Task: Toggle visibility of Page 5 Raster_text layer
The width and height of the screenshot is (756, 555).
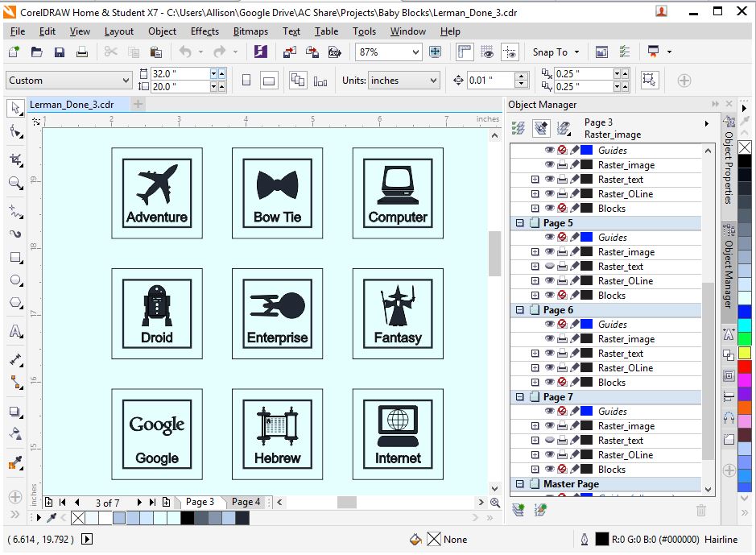Action: click(549, 266)
